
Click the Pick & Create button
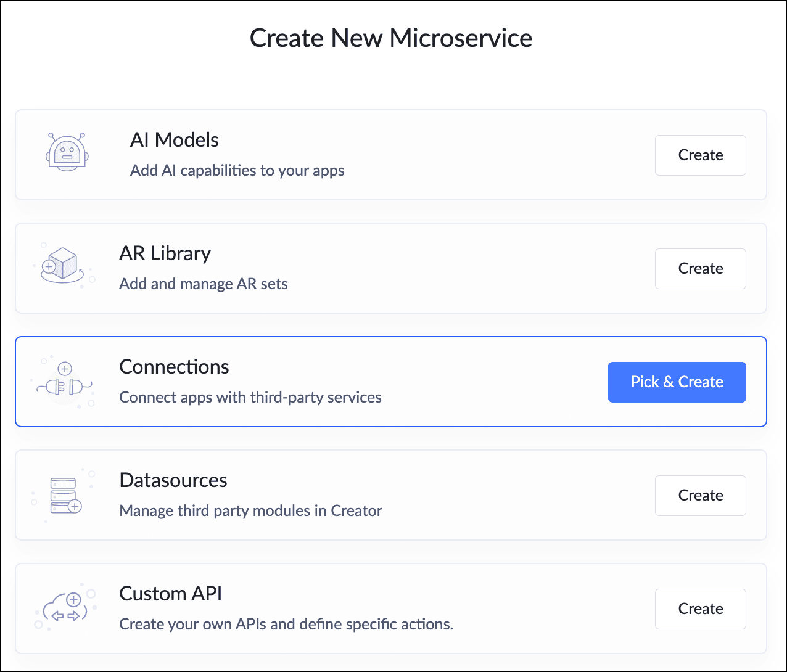coord(677,382)
